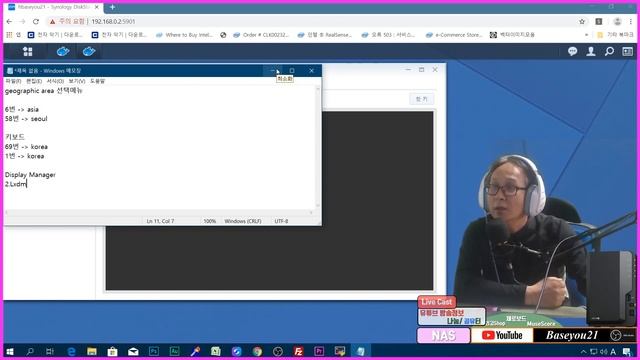This screenshot has width=640, height=360.
Task: Click the address bar showing 192.168.0.2:5901
Action: (113, 22)
